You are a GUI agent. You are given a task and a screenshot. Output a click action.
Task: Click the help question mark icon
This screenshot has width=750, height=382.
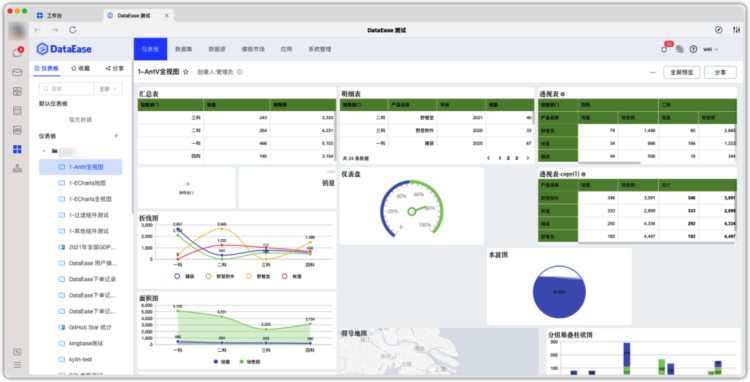(693, 49)
